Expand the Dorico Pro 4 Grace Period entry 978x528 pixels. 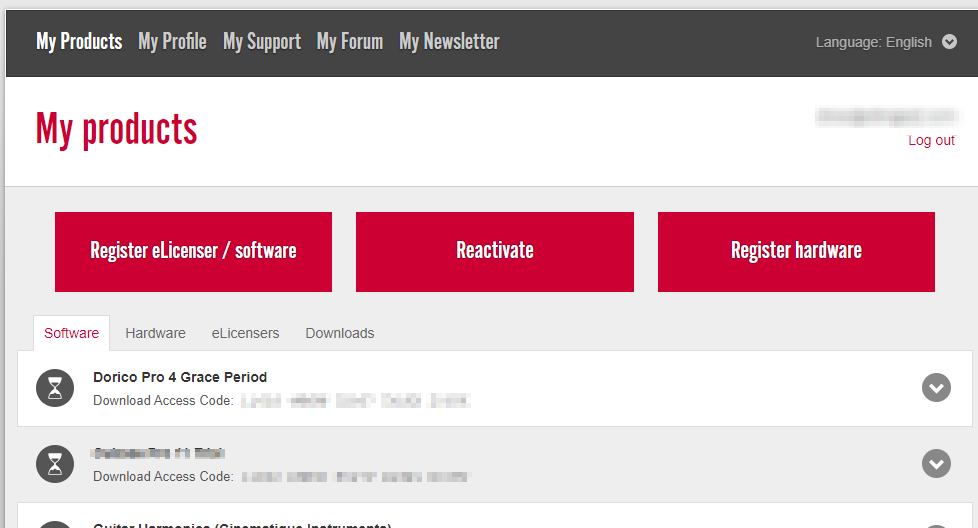click(936, 388)
